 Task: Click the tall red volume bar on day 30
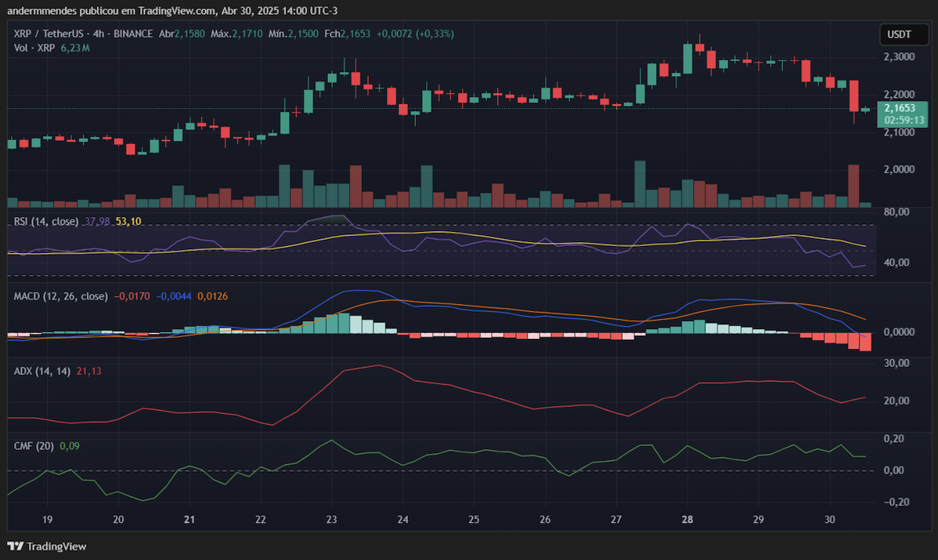tap(854, 186)
